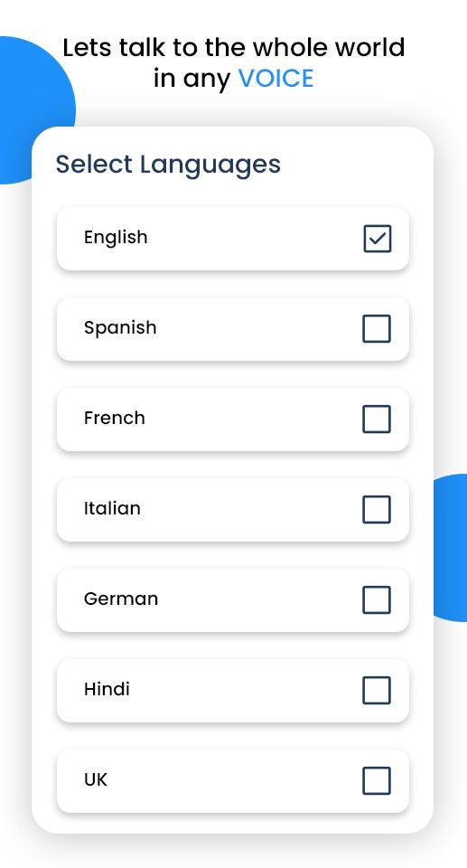467x868 pixels.
Task: Select the German row label
Action: click(121, 599)
